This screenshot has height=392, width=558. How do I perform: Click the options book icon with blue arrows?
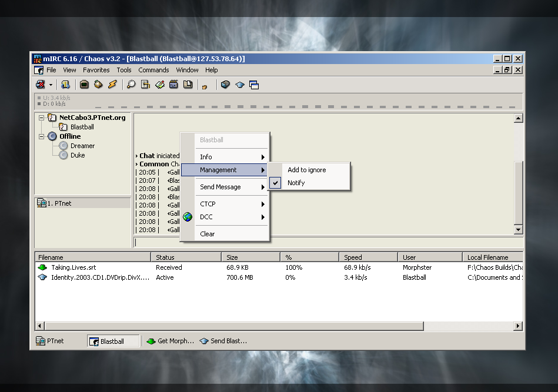click(x=65, y=84)
